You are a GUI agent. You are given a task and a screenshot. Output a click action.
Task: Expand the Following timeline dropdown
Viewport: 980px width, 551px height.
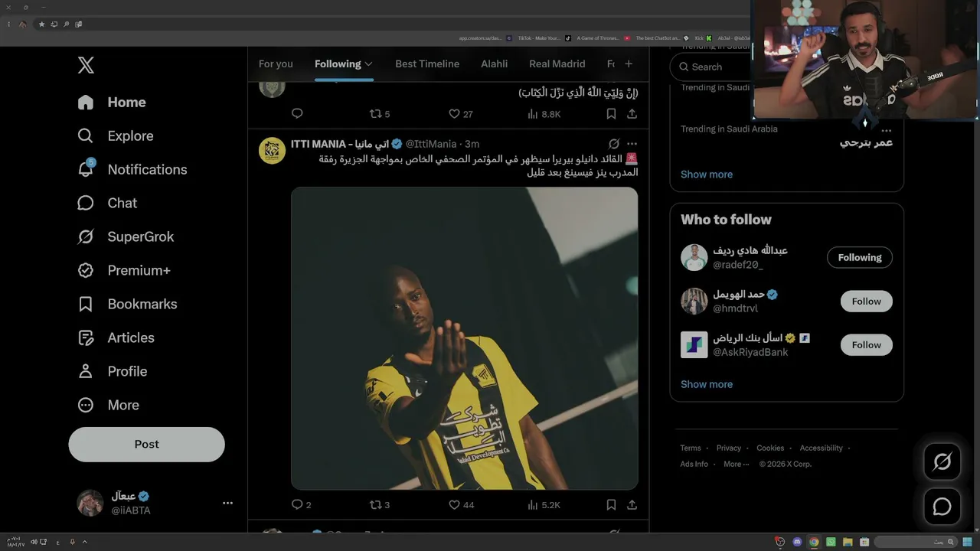[368, 64]
